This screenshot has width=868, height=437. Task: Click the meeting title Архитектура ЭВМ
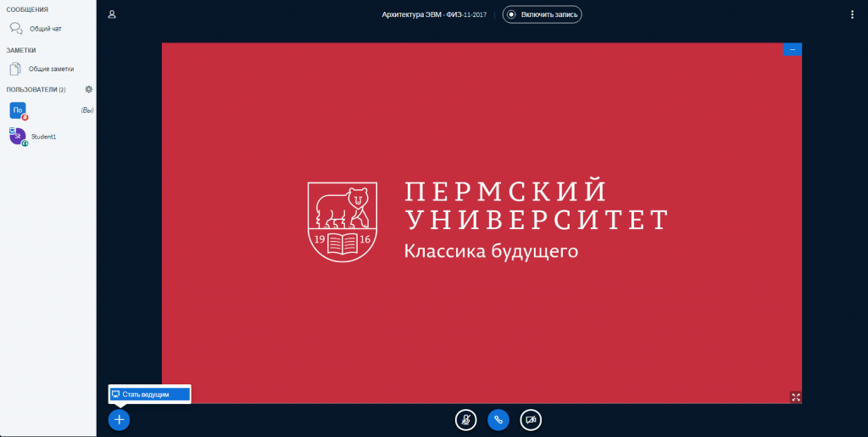pos(434,15)
